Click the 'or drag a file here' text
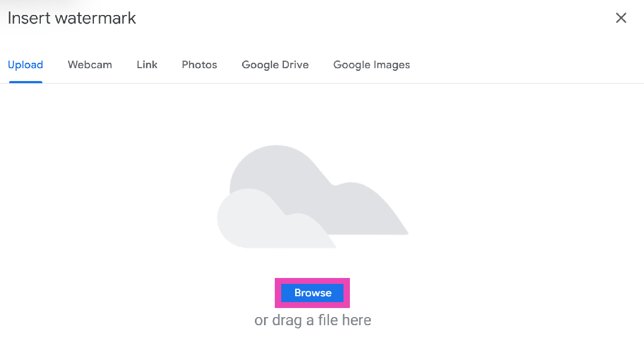This screenshot has width=644, height=337. (x=312, y=320)
